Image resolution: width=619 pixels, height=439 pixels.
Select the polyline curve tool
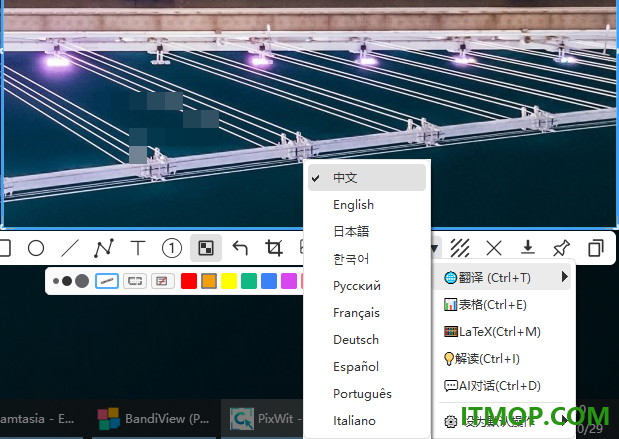(x=104, y=248)
